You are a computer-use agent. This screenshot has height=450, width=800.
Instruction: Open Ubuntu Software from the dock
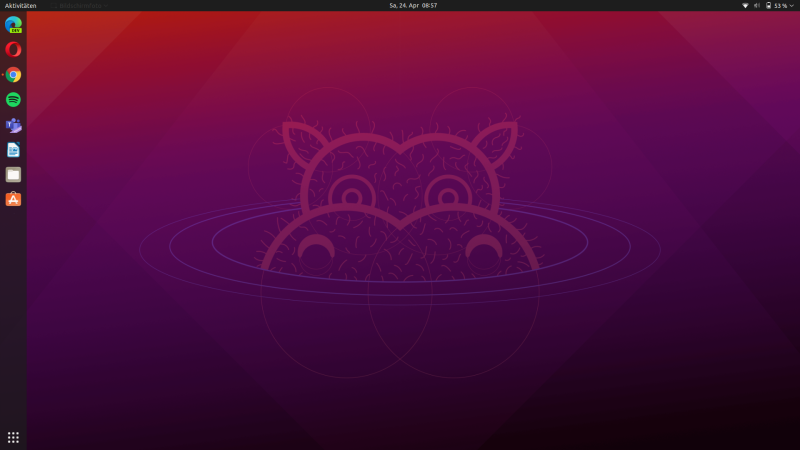click(13, 199)
